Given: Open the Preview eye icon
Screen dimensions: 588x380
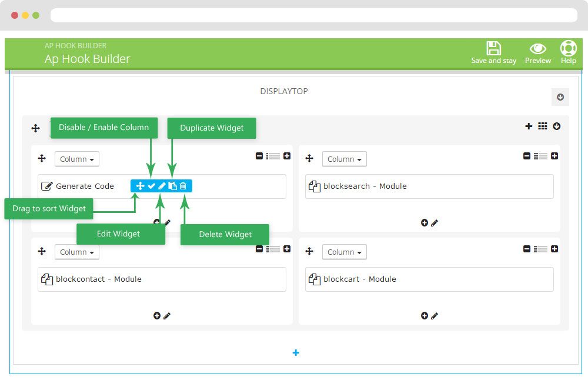Looking at the screenshot, I should (x=537, y=49).
